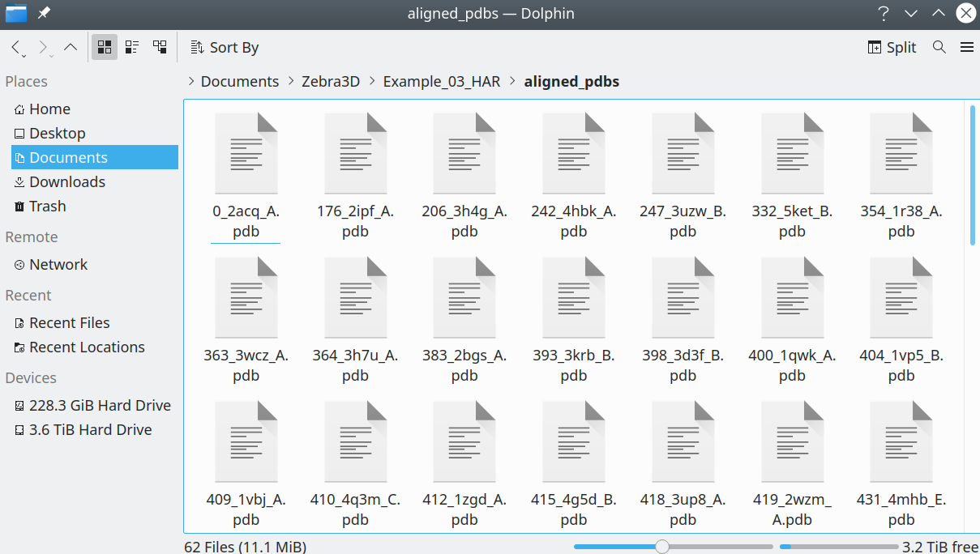Go to Example_03_HAR in breadcrumb
980x554 pixels.
click(442, 81)
